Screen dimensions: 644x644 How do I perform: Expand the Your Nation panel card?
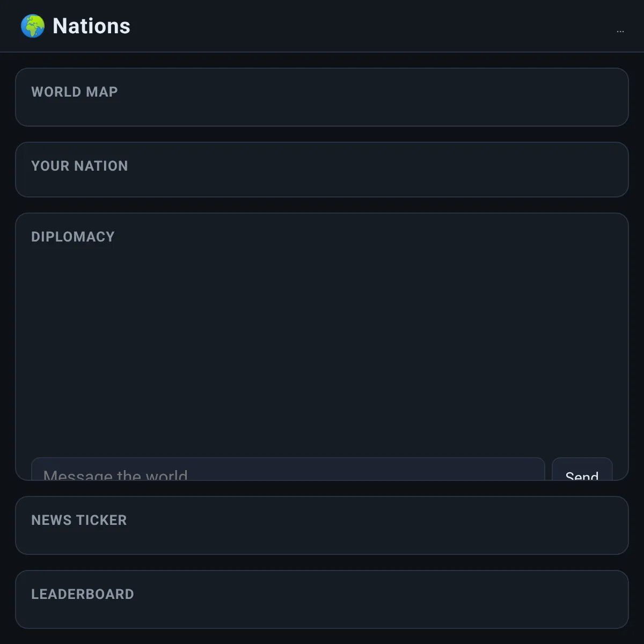click(x=322, y=170)
